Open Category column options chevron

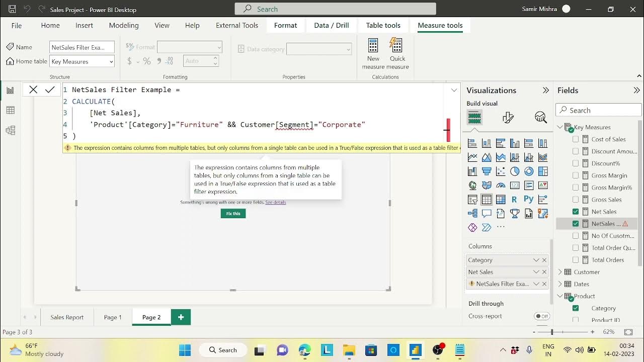(x=536, y=260)
